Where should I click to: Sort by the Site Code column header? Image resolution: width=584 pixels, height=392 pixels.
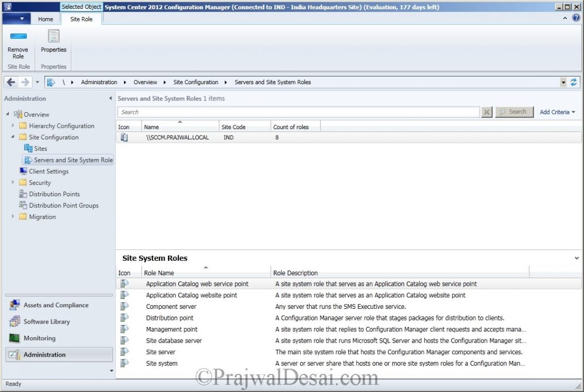[x=244, y=127]
